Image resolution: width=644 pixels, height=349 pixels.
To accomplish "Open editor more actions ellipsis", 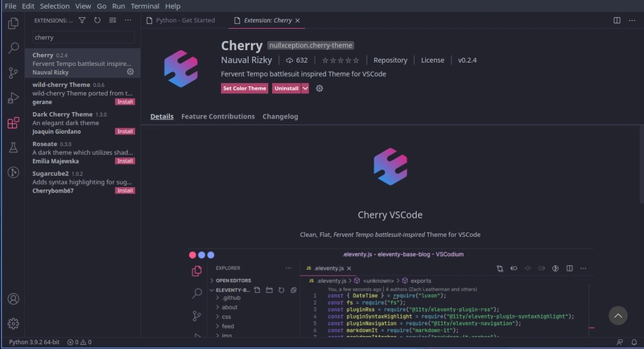I will 632,20.
